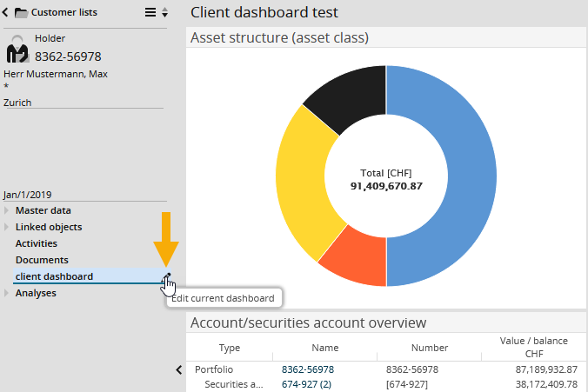Click the back arrow beside Customer lists
This screenshot has height=392, width=588.
7,12
